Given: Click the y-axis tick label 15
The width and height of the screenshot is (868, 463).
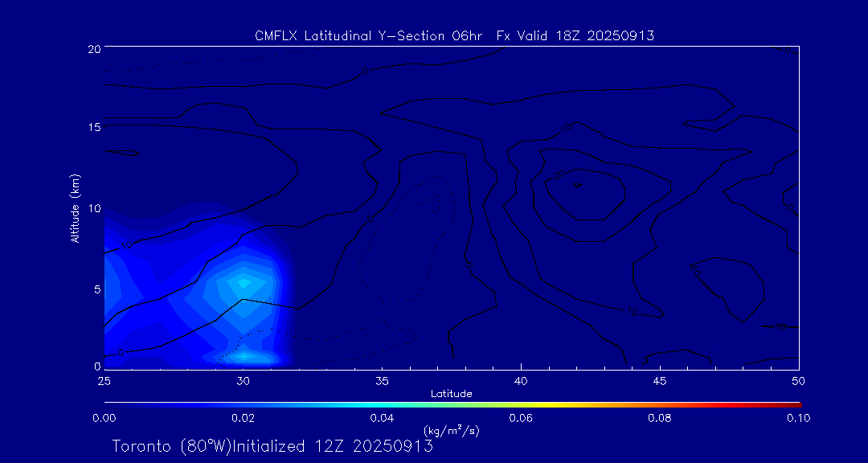Looking at the screenshot, I should pyautogui.click(x=92, y=128).
